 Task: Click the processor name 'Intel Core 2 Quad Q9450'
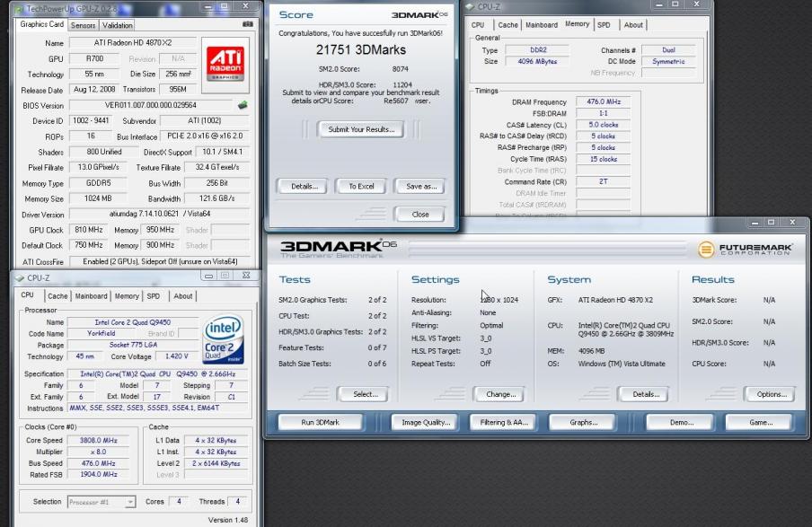pos(133,322)
